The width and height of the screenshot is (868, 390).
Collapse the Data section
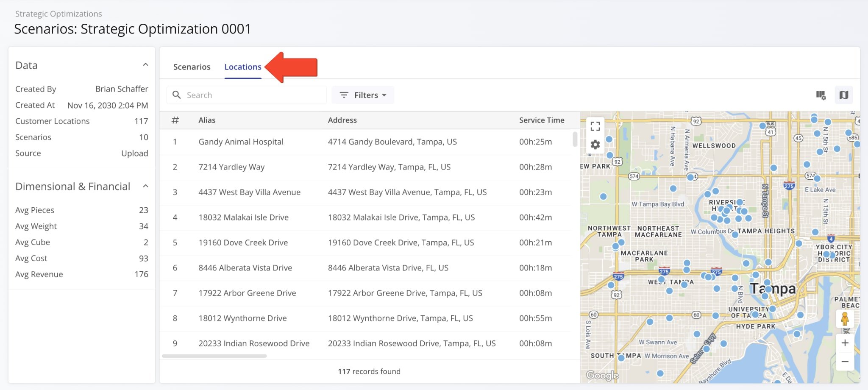pyautogui.click(x=145, y=65)
